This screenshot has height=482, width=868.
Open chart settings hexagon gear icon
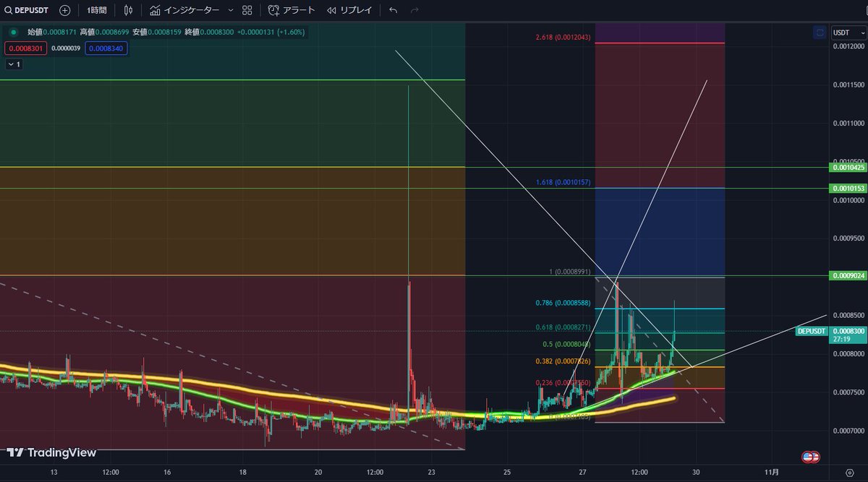(x=849, y=473)
